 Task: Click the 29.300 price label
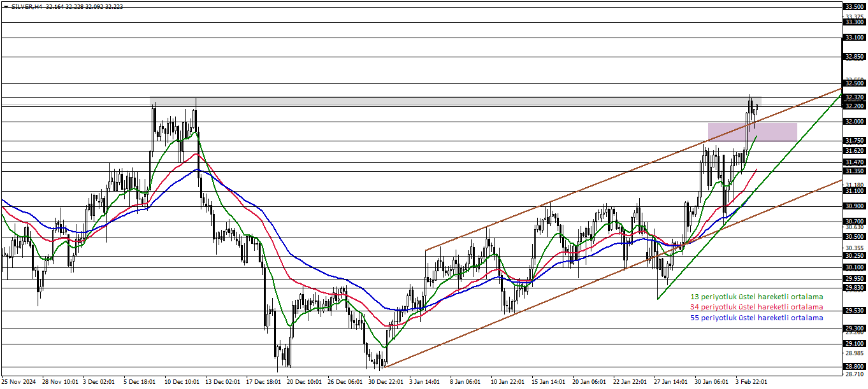pyautogui.click(x=854, y=329)
